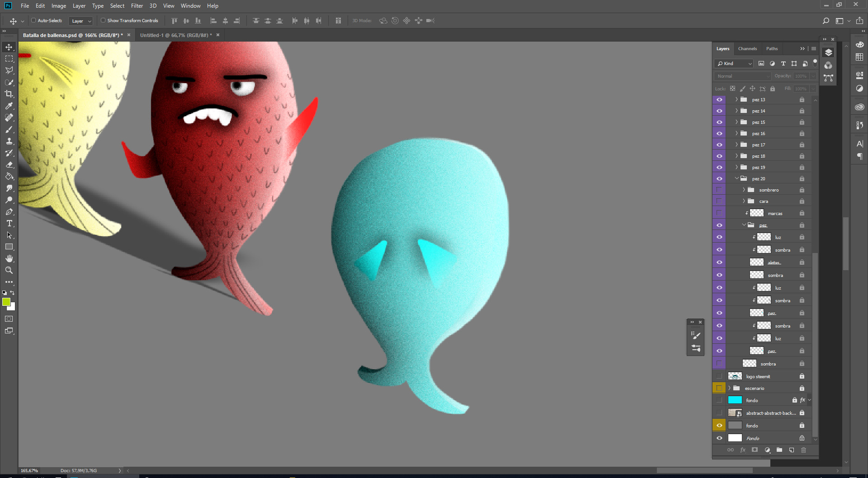Select the Eyedropper tool

9,106
